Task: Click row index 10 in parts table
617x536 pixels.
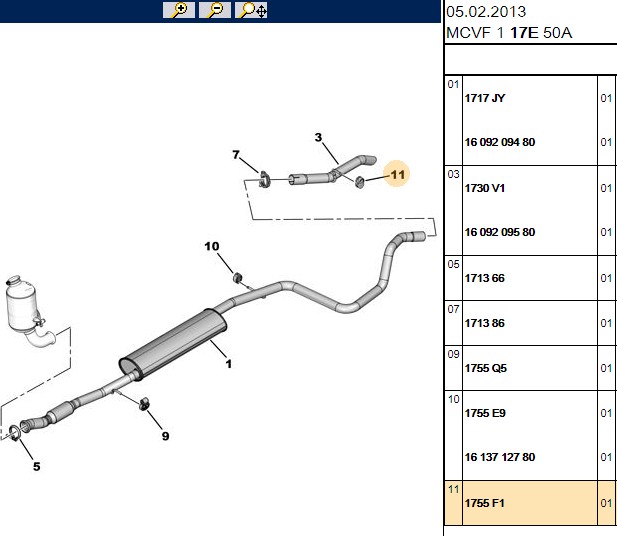Action: coord(453,399)
